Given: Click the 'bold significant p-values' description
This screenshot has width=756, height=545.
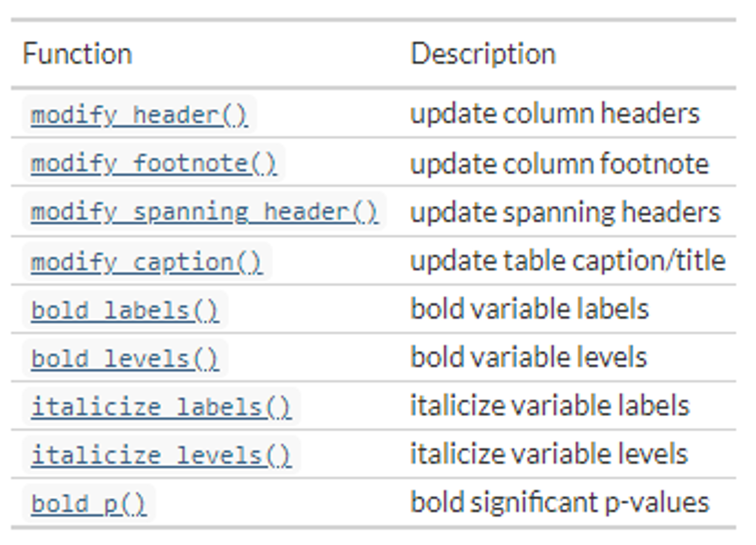Looking at the screenshot, I should (560, 503).
